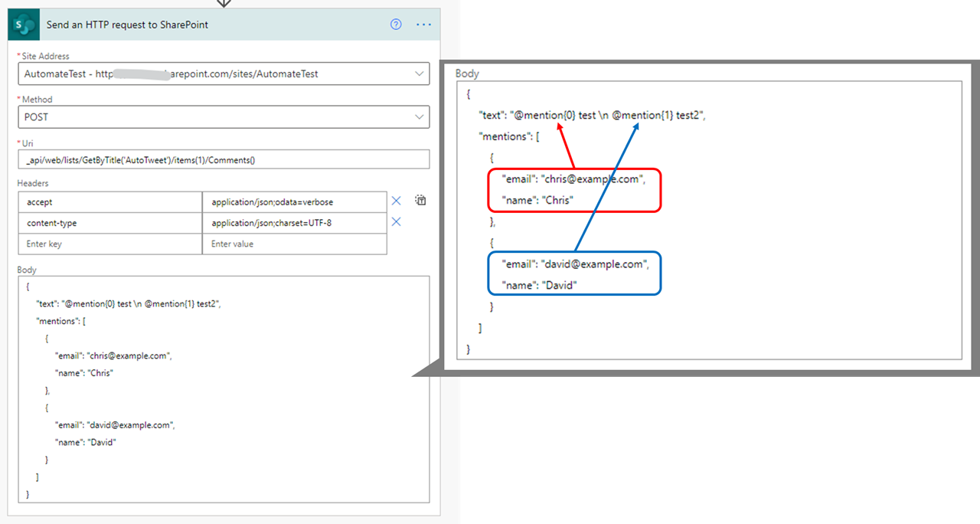The width and height of the screenshot is (980, 524).
Task: Click the chris@example.com line in action body
Action: pos(113,356)
